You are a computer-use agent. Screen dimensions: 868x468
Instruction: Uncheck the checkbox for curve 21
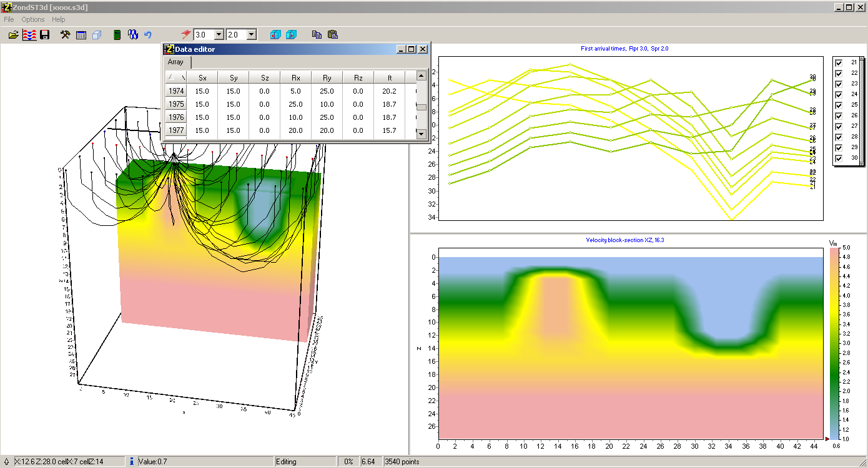[839, 62]
